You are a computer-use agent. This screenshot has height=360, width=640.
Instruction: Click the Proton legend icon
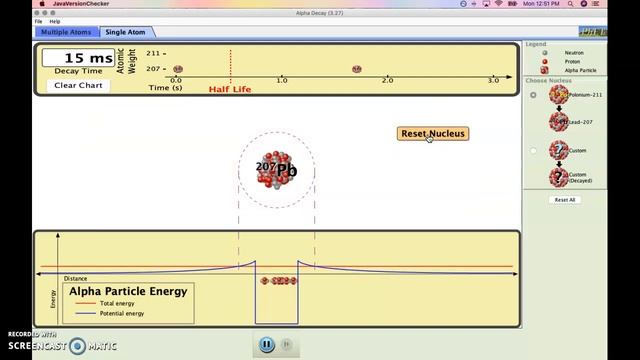click(544, 62)
